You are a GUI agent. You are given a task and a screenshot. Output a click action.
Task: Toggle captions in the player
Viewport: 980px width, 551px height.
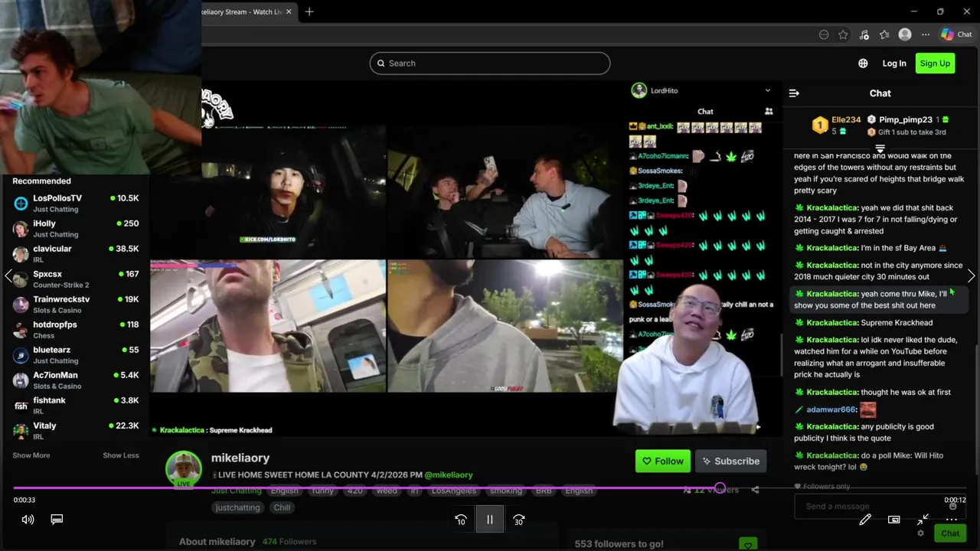57,519
